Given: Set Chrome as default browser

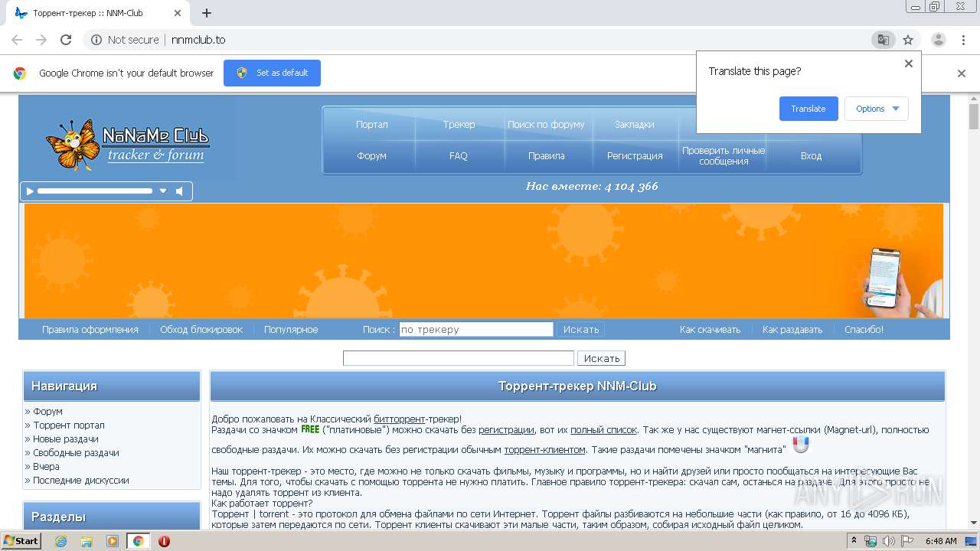Looking at the screenshot, I should 272,73.
